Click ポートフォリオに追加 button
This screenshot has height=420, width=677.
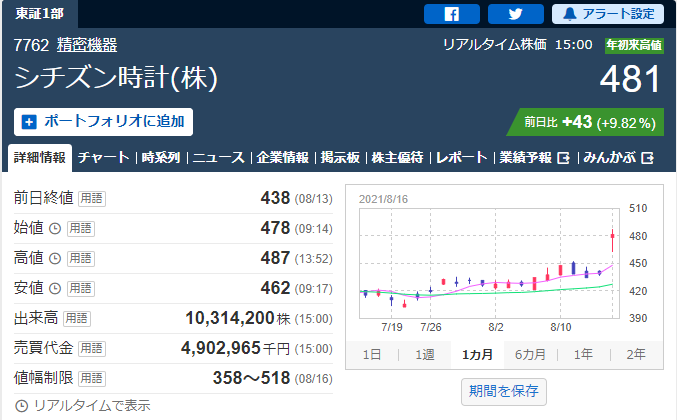point(104,121)
